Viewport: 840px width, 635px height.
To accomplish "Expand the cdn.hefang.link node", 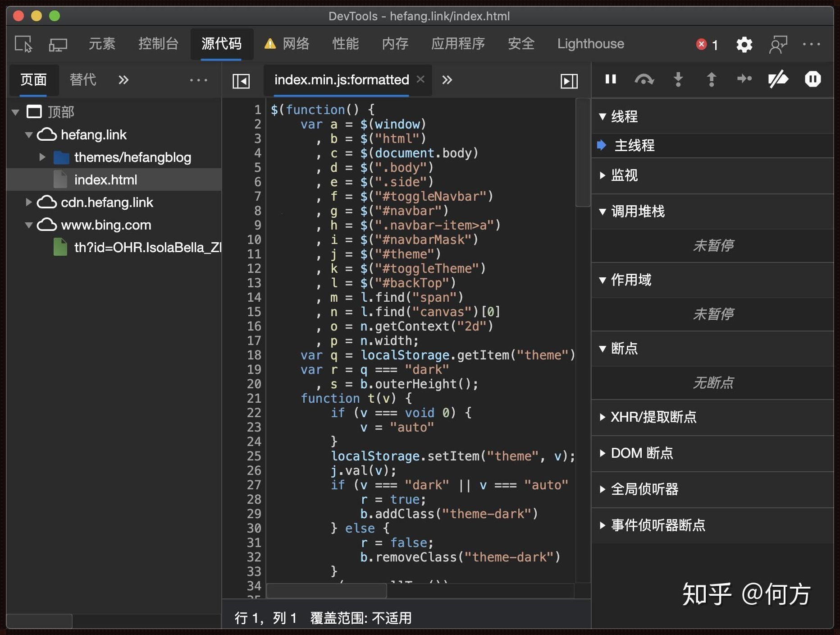I will coord(29,202).
